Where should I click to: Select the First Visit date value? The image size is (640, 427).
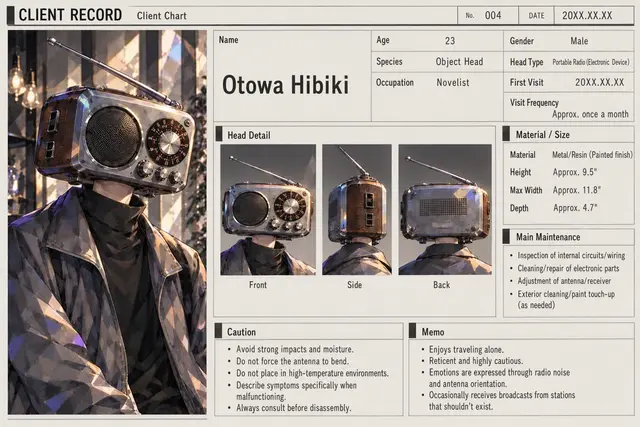coord(600,82)
